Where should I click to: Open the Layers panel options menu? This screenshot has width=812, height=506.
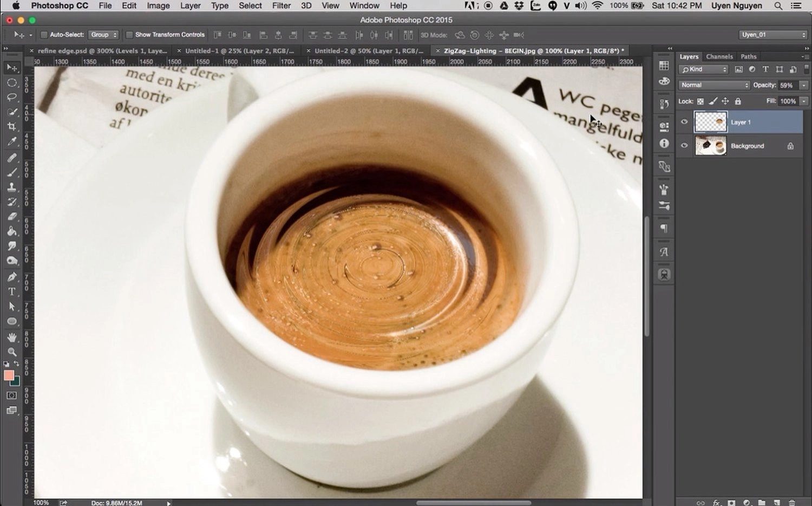coord(805,56)
